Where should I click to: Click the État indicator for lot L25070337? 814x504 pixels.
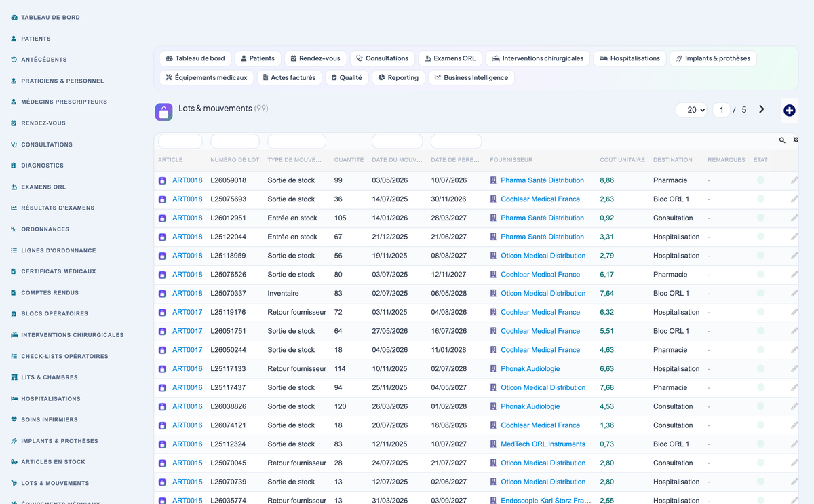coord(760,294)
